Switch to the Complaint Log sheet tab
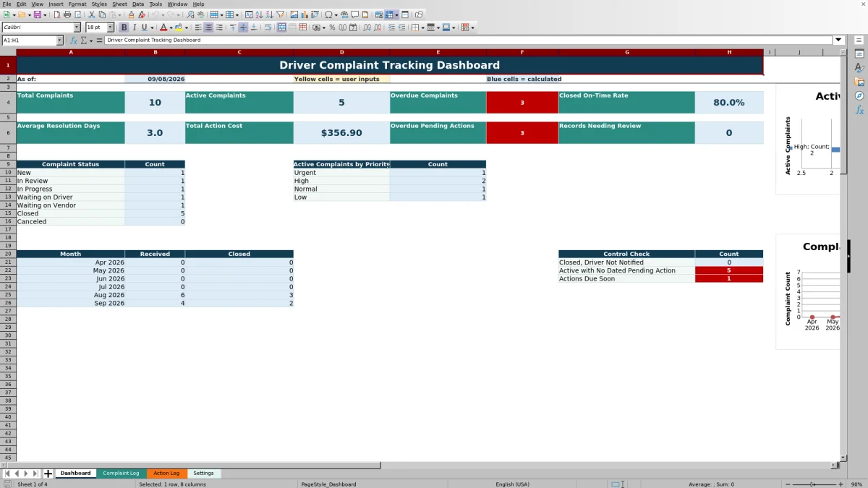Screen dimensions: 868x488 (121, 474)
